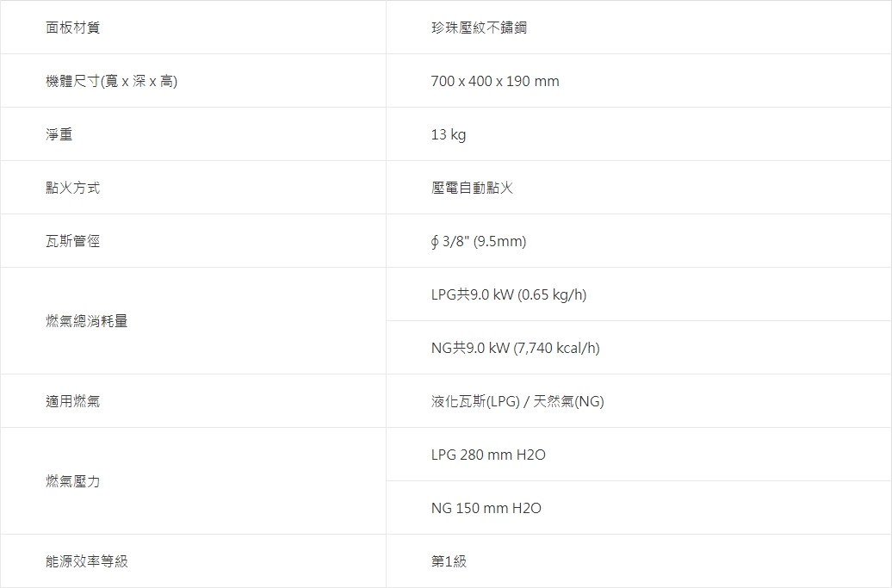Click the 淨重 row label

pyautogui.click(x=59, y=134)
